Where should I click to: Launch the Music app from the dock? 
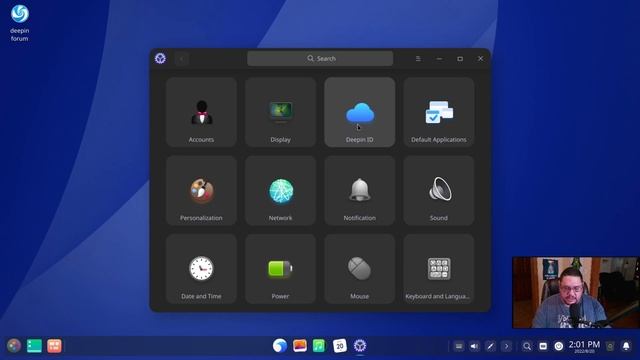tap(320, 346)
